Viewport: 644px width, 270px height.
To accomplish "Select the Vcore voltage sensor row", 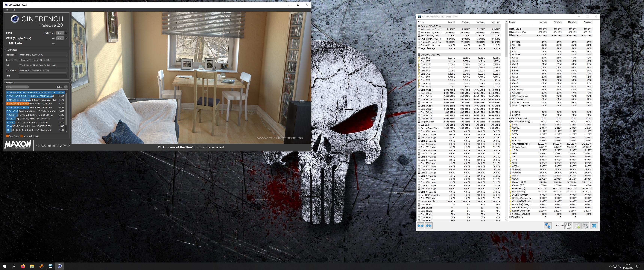I will [551, 125].
